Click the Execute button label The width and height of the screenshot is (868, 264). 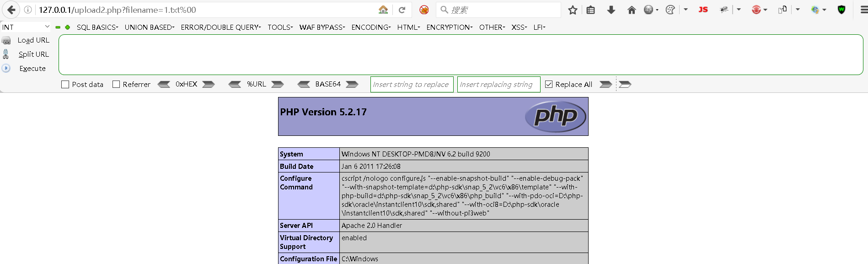point(32,69)
